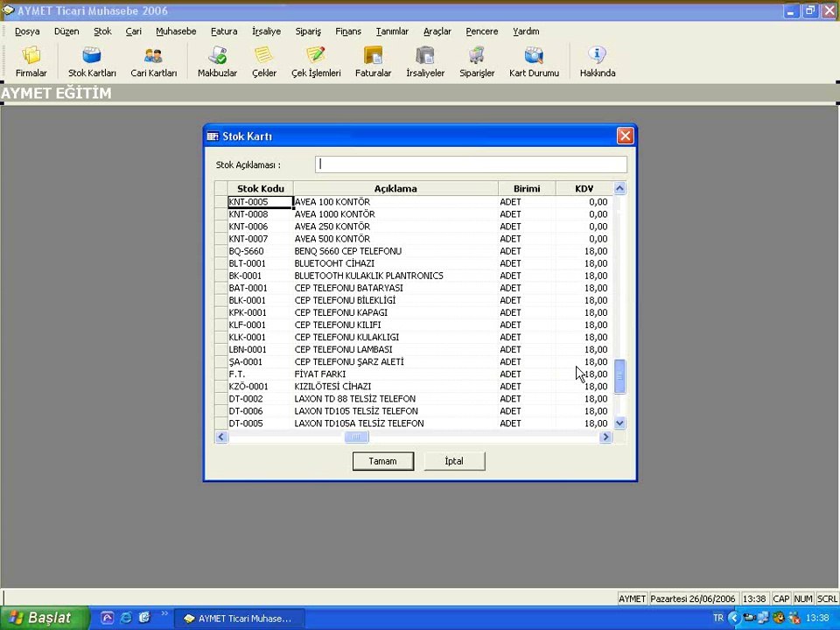Show the Hakkında info icon
840x630 pixels.
598,61
